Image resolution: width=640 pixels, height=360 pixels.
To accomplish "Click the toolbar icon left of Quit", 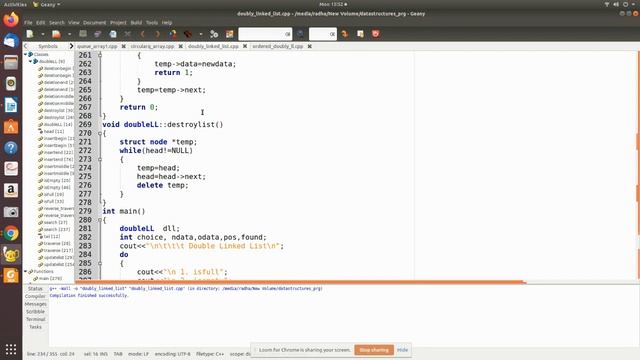I will click(x=360, y=34).
